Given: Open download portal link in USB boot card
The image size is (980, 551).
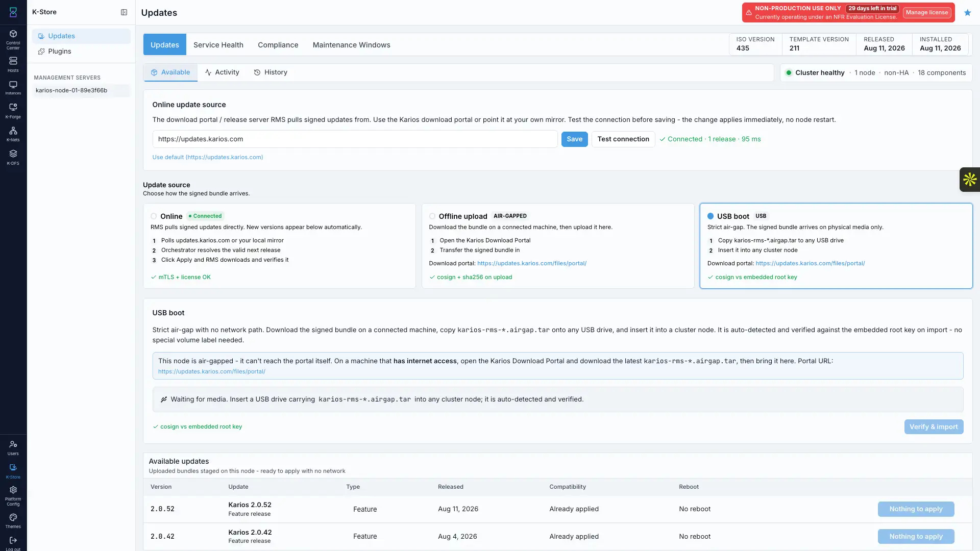Looking at the screenshot, I should coord(810,264).
